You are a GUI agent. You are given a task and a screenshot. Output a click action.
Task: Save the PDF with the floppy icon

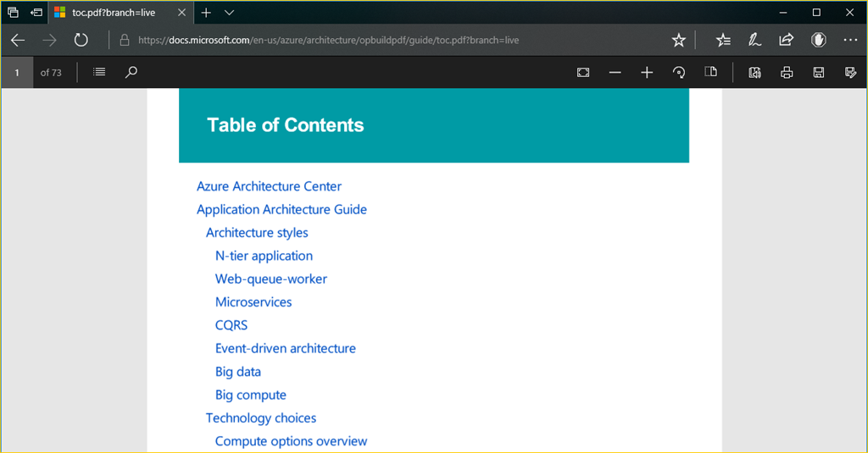[x=819, y=73]
